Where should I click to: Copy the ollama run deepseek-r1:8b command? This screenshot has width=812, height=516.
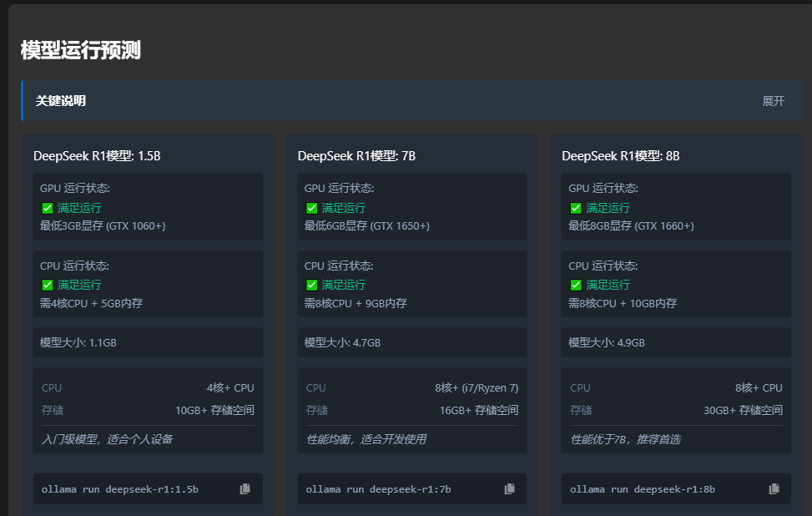tap(774, 488)
